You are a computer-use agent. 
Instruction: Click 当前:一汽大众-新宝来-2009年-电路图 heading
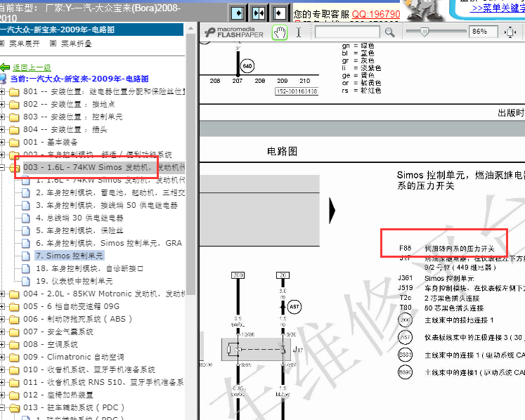click(x=79, y=79)
